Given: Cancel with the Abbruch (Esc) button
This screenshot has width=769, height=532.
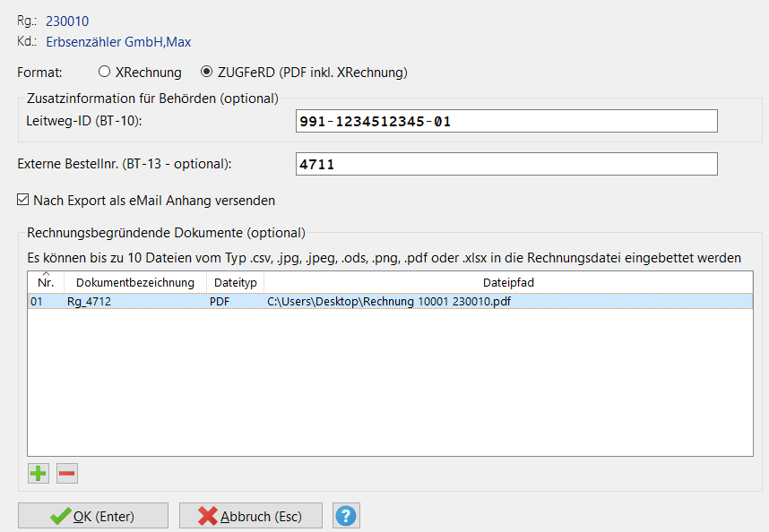Looking at the screenshot, I should tap(250, 516).
